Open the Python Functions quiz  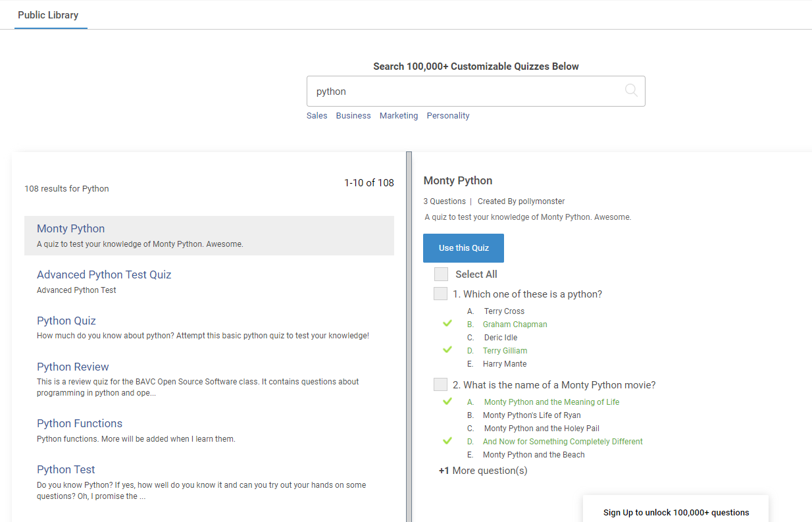tap(80, 423)
